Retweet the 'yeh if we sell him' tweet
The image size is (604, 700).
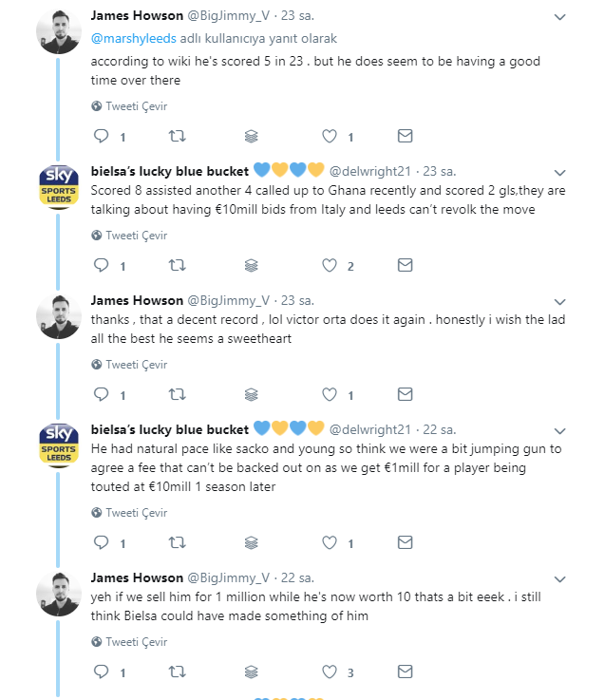(x=177, y=672)
